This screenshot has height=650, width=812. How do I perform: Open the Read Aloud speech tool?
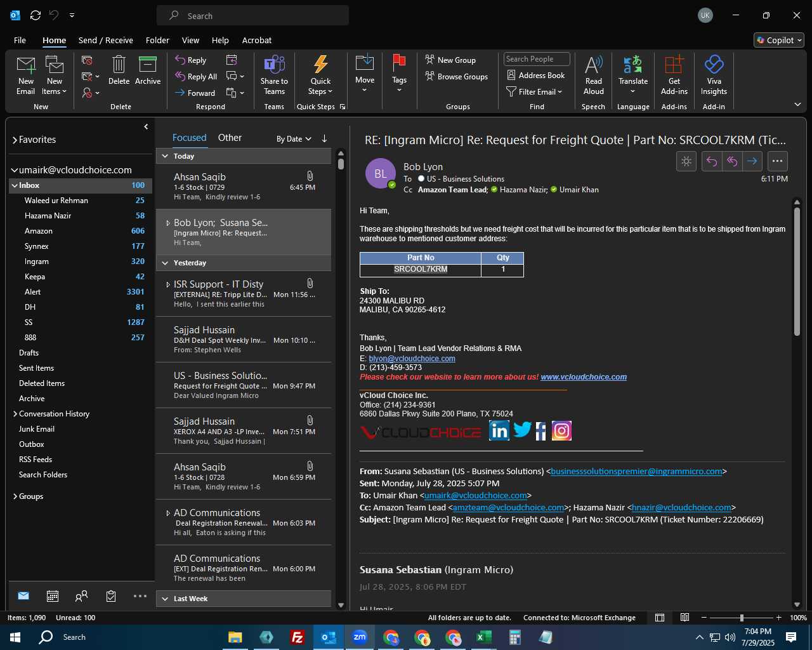click(x=594, y=75)
